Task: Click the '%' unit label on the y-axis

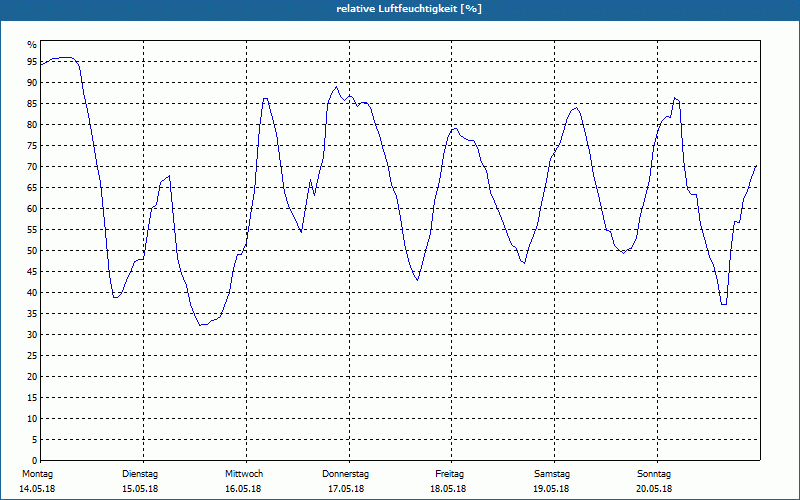Action: point(32,45)
